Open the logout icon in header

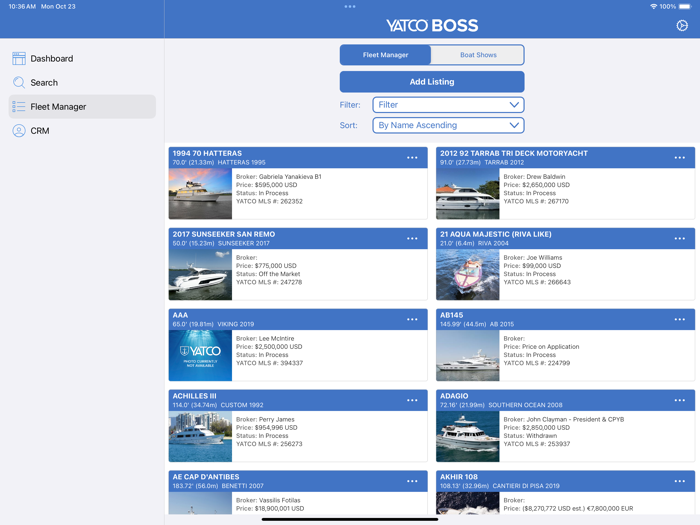pyautogui.click(x=682, y=26)
